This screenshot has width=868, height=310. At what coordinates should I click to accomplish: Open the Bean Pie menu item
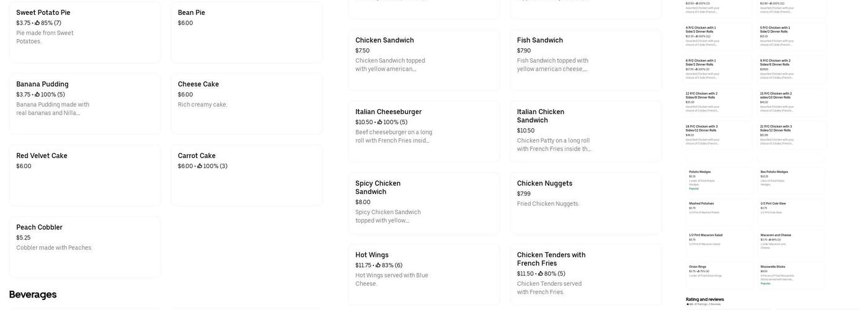(x=246, y=32)
